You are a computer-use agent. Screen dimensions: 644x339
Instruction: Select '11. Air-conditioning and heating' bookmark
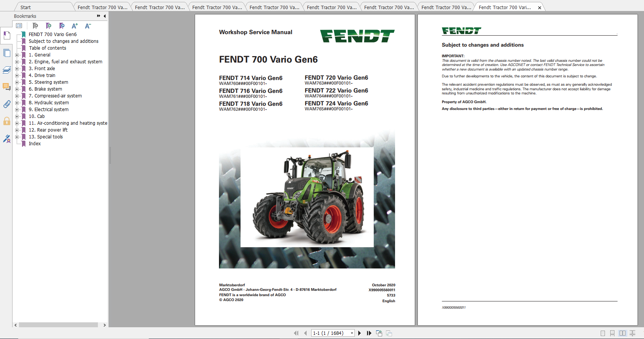click(x=68, y=123)
